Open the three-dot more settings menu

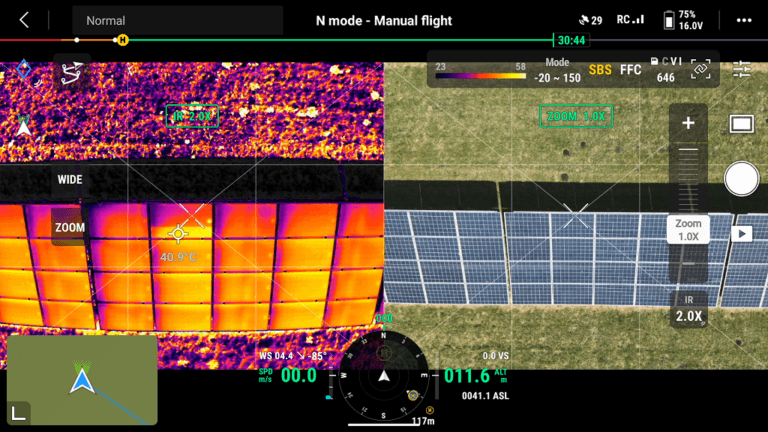point(742,20)
